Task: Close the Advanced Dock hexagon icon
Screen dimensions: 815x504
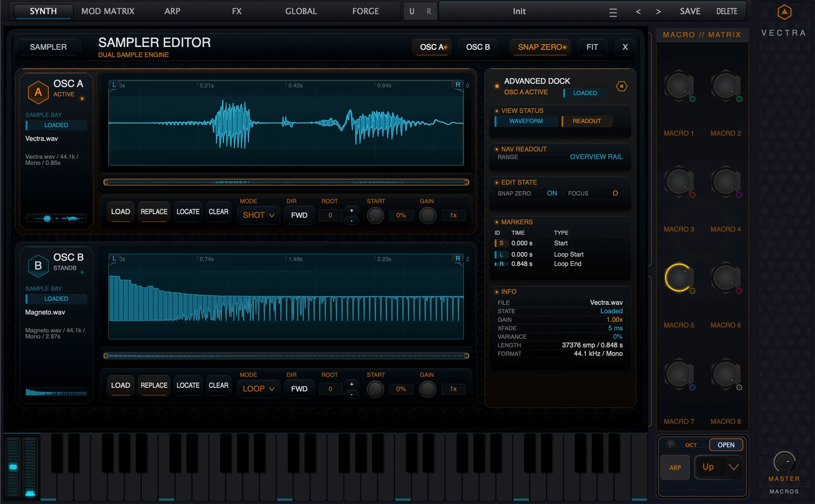Action: tap(622, 86)
